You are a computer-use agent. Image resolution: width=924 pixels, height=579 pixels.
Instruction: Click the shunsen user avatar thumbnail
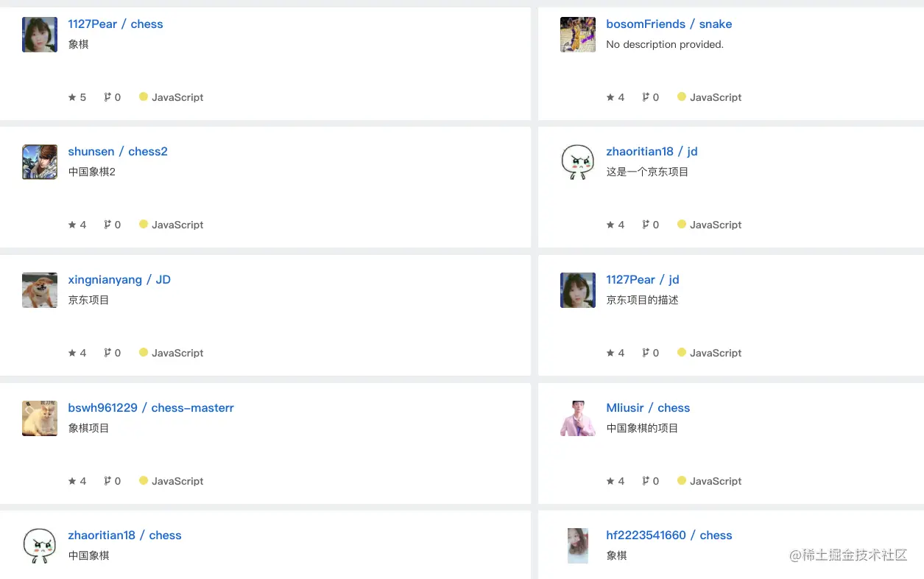(x=40, y=162)
